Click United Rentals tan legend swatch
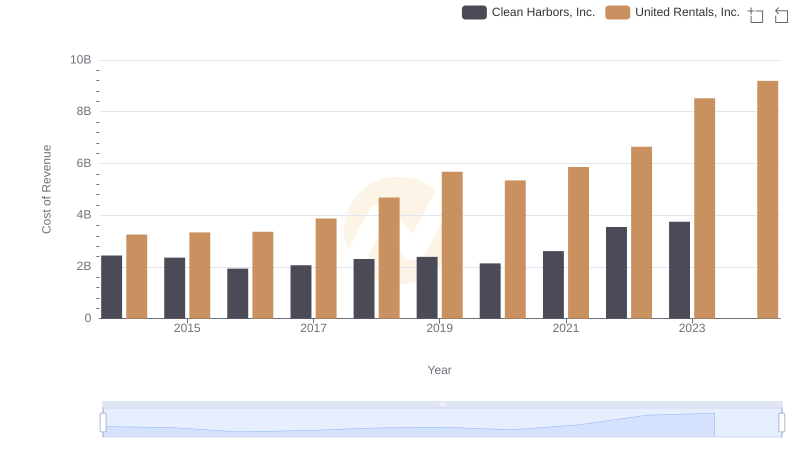The image size is (800, 461). (617, 12)
